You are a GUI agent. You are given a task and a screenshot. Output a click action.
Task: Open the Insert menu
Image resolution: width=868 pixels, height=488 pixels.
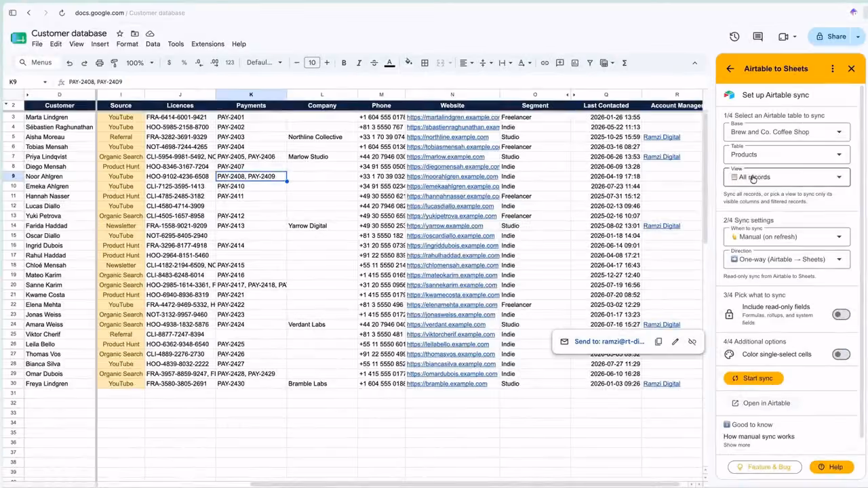[100, 44]
